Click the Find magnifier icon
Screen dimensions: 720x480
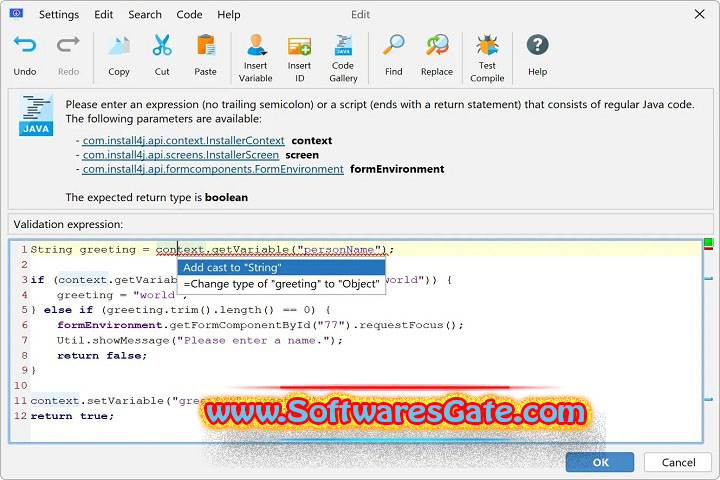pyautogui.click(x=394, y=45)
